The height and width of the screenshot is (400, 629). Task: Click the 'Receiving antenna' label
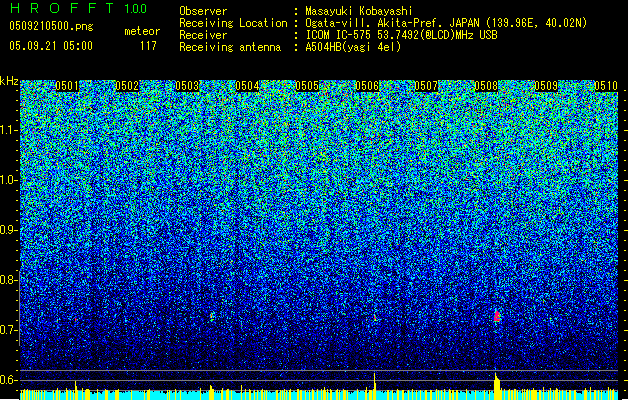[230, 47]
